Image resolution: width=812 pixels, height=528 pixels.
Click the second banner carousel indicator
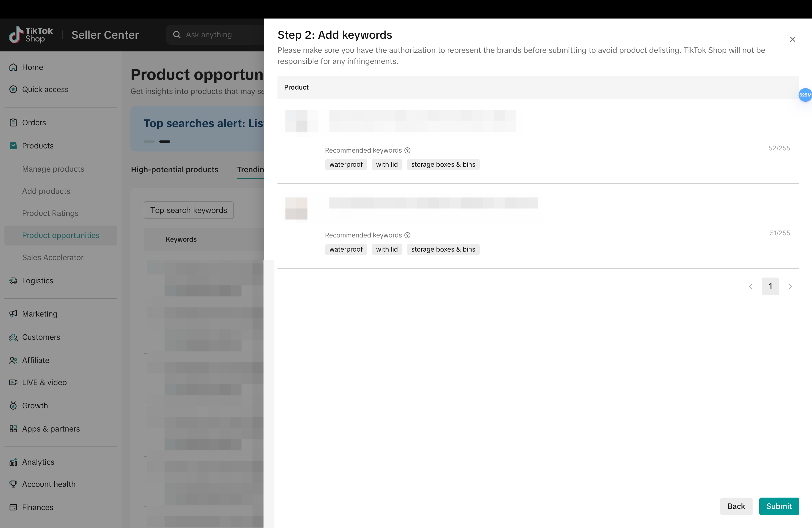pyautogui.click(x=164, y=141)
